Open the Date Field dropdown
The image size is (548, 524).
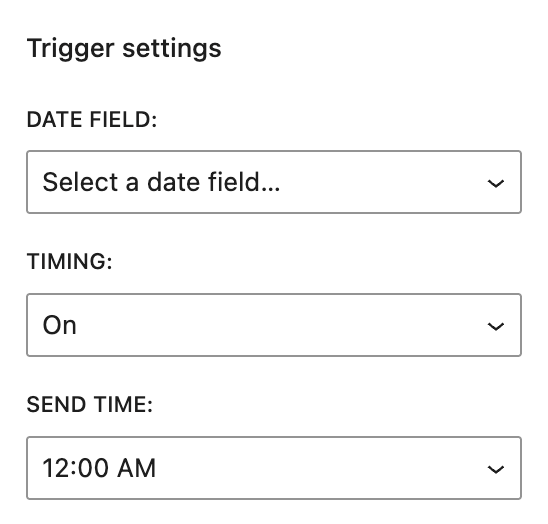[274, 182]
